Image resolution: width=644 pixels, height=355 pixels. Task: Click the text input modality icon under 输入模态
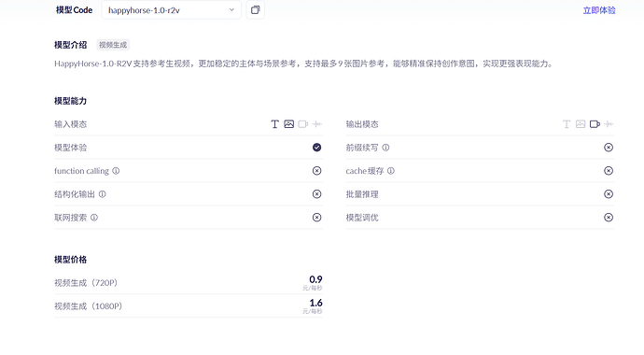click(274, 124)
